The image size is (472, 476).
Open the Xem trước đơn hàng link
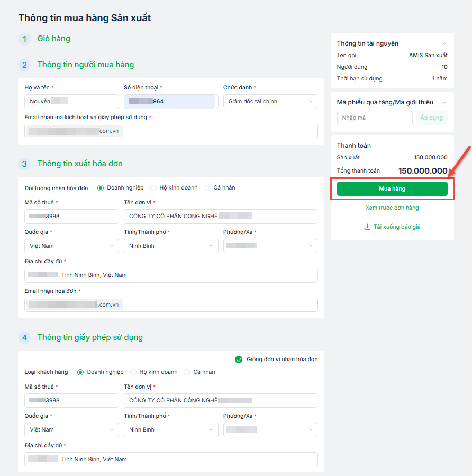[392, 208]
